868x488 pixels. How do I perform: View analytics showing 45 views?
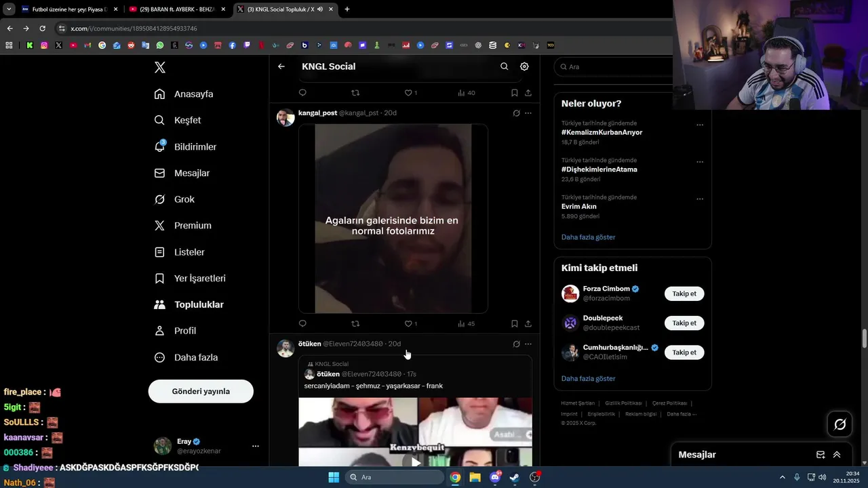tap(467, 323)
